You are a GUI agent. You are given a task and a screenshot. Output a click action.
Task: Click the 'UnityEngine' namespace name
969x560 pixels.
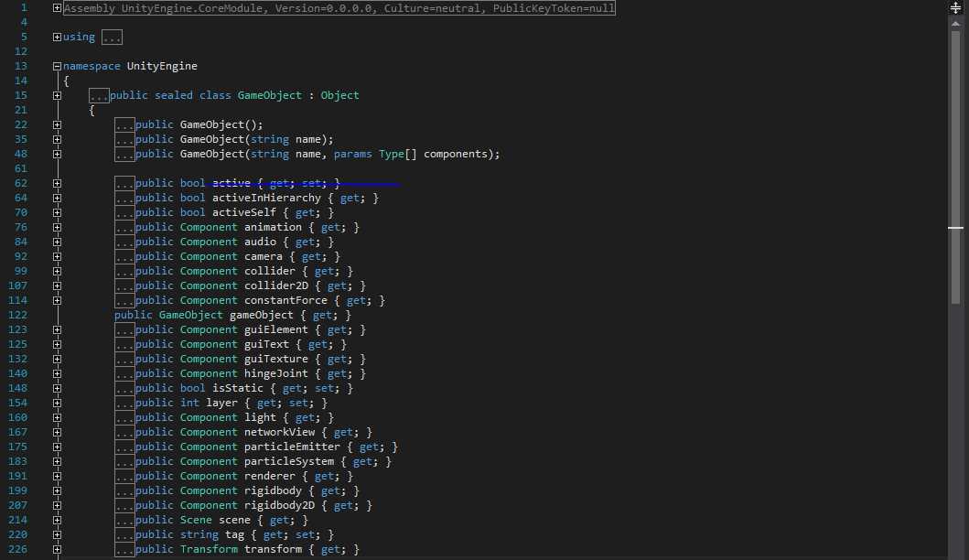click(162, 66)
